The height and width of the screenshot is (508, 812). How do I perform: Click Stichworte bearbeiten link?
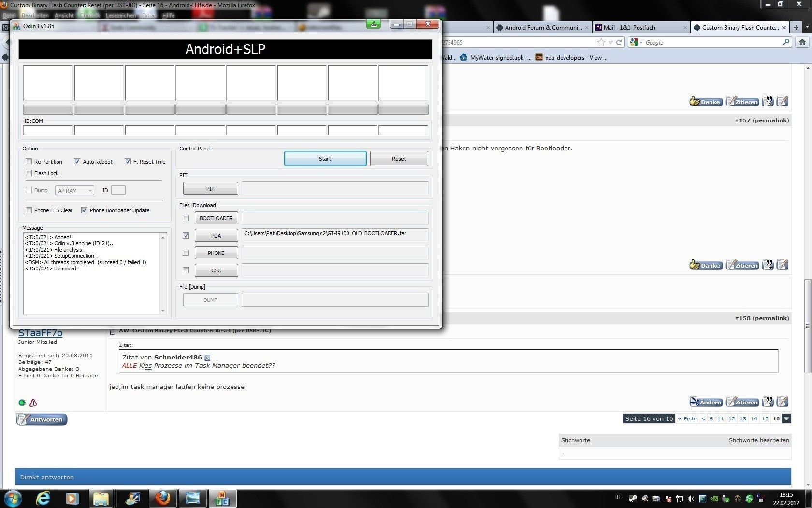click(759, 440)
